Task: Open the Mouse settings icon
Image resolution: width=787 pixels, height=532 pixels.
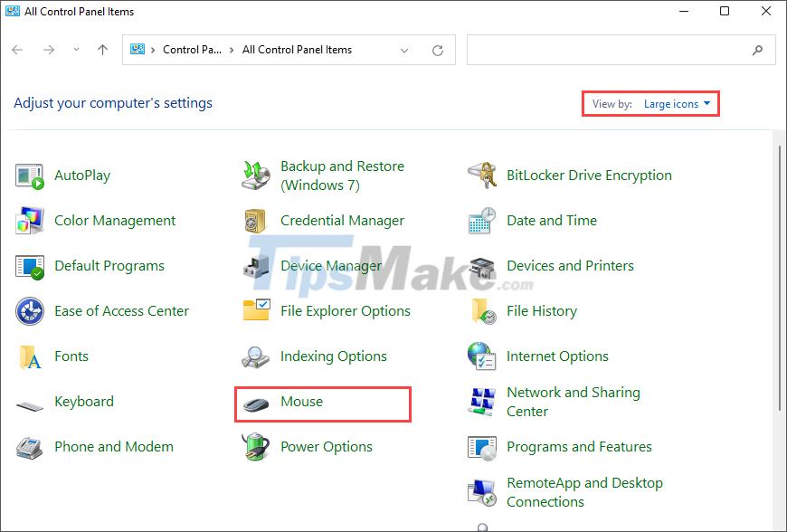Action: (301, 401)
